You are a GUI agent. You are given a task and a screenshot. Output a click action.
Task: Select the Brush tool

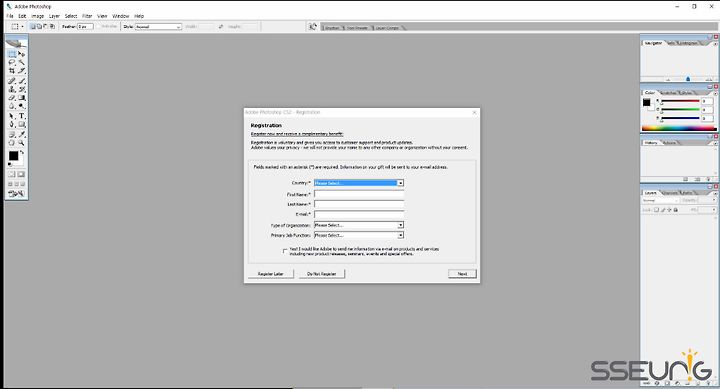click(x=22, y=81)
